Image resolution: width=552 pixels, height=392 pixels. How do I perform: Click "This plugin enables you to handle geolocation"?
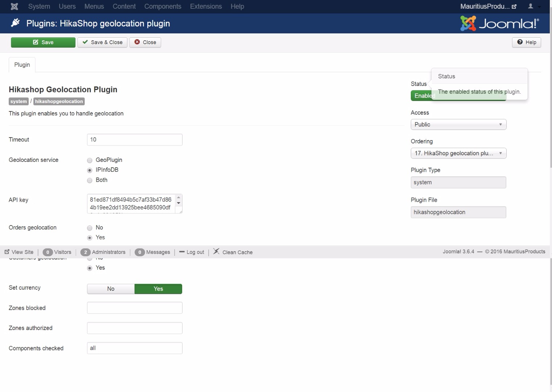(x=66, y=114)
